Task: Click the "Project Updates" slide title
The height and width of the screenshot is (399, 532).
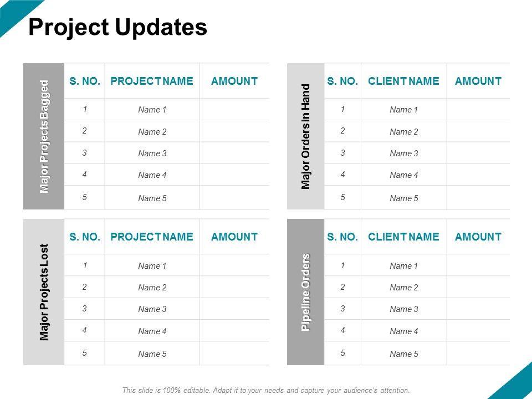Action: tap(117, 27)
